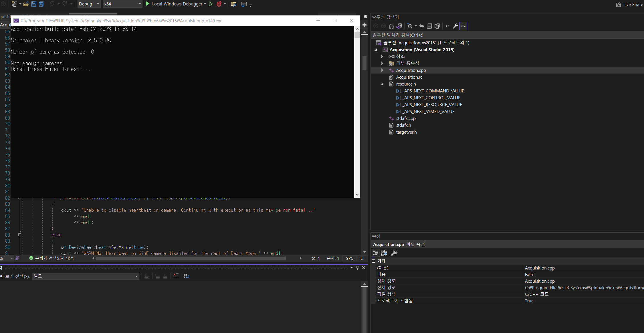This screenshot has width=644, height=333.
Task: Close the Output panel
Action: pos(364,267)
